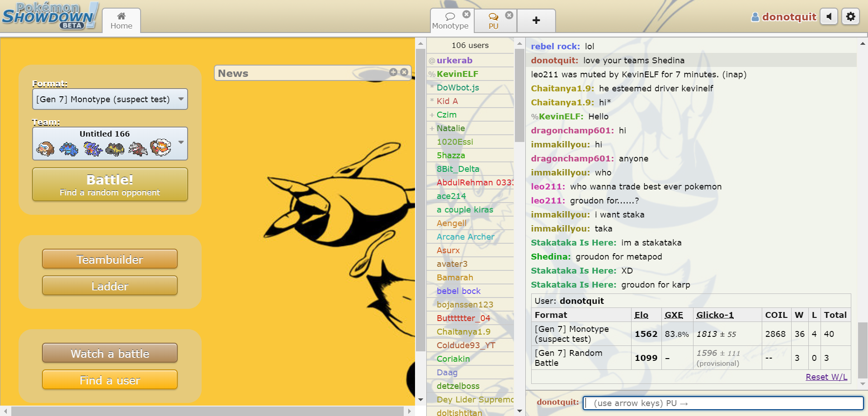Minimize the News panel

[393, 72]
